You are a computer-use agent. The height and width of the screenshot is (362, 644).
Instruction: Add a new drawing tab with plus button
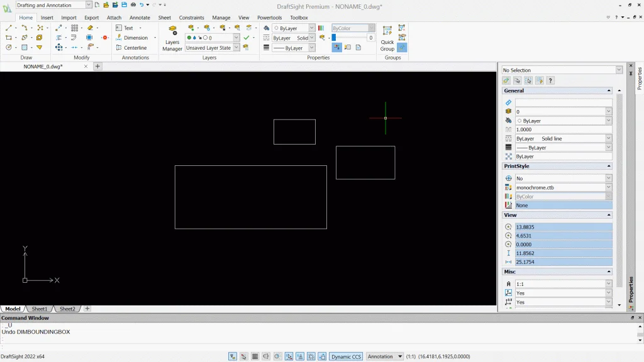[97, 66]
